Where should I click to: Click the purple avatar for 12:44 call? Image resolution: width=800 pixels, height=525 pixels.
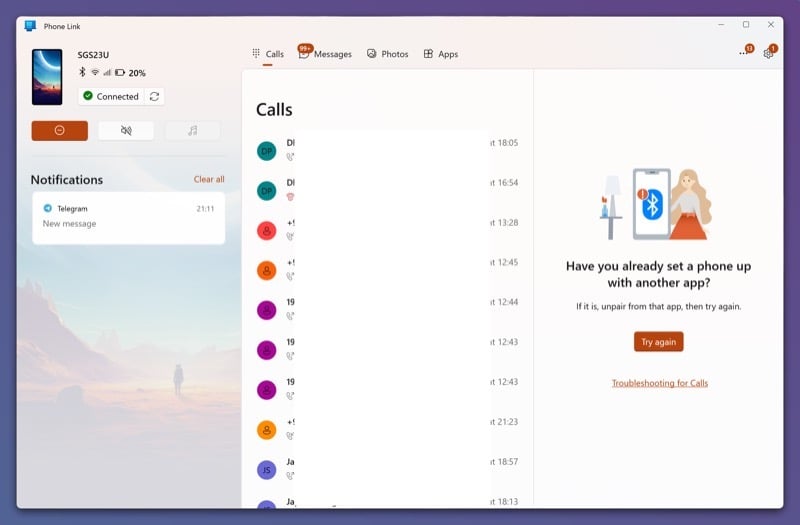[x=266, y=310]
